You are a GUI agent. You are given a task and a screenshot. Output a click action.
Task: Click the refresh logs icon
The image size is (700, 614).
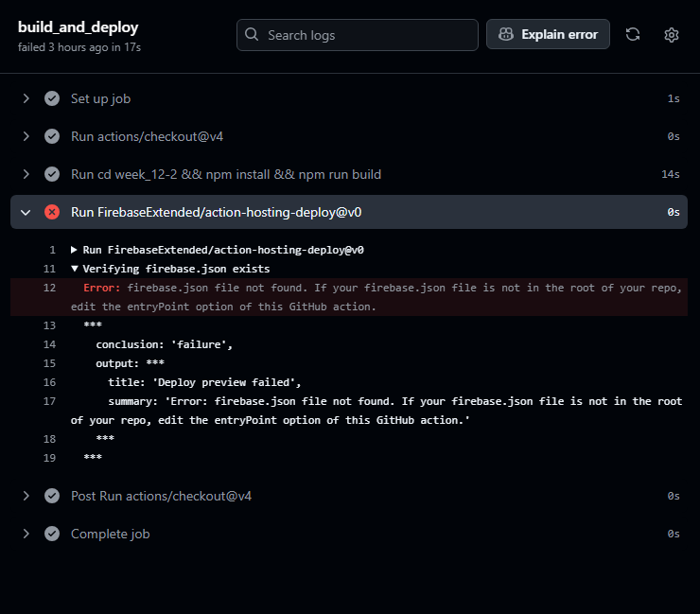click(633, 34)
